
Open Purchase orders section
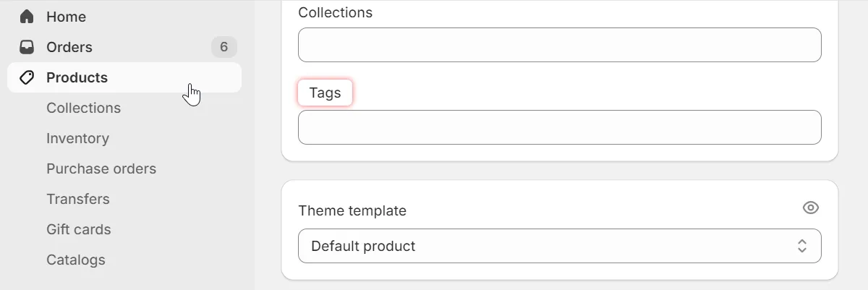[101, 169]
